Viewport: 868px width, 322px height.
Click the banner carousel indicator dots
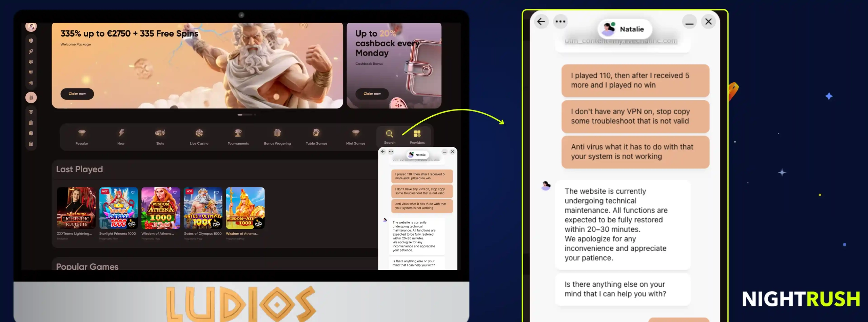point(246,115)
